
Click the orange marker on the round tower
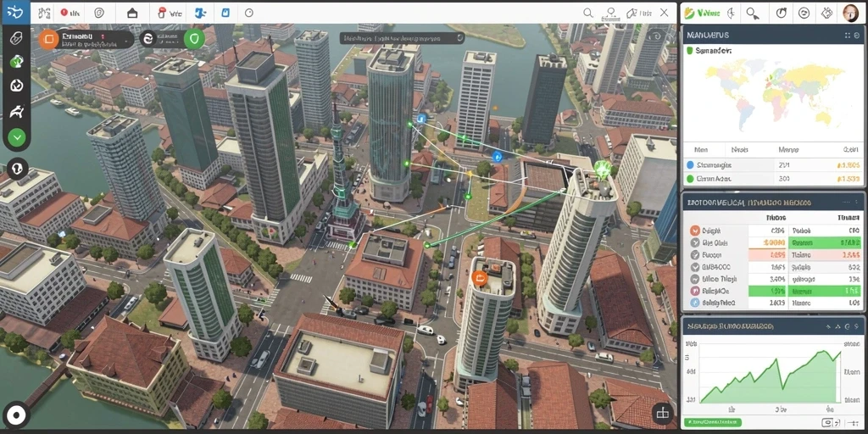(480, 278)
